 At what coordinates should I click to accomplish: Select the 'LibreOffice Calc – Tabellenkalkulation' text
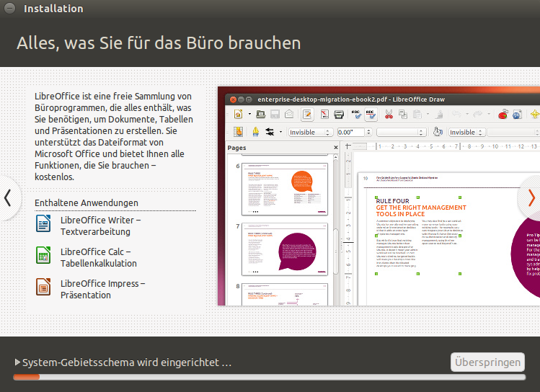[x=99, y=257]
